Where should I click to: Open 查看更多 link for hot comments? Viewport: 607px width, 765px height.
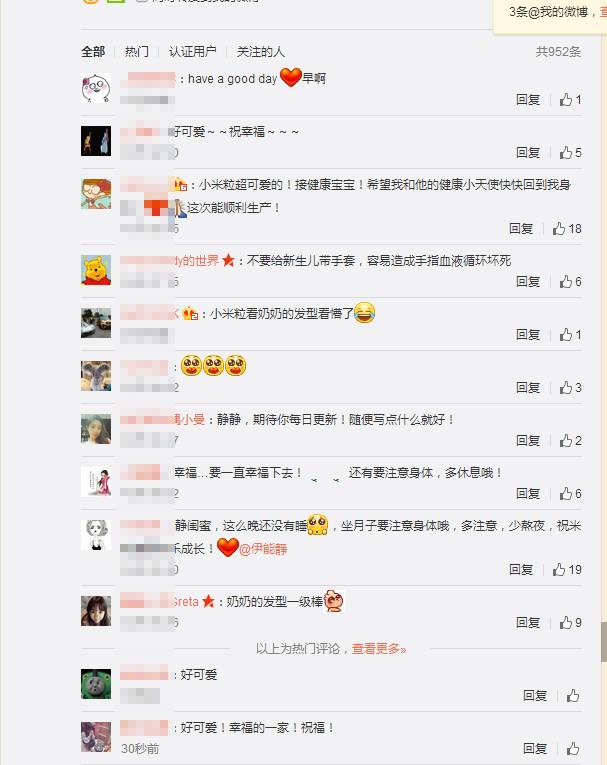(x=379, y=649)
